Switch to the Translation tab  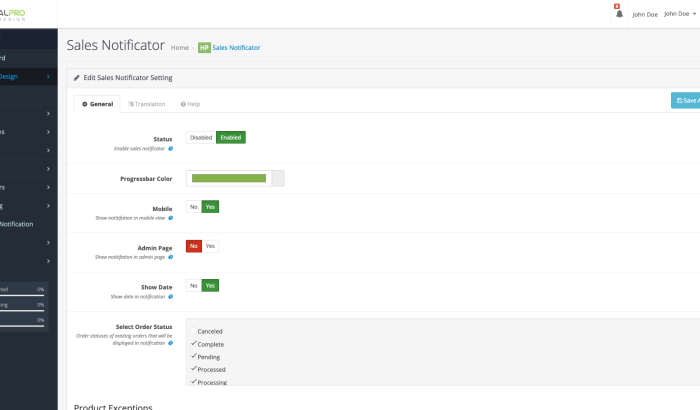tap(147, 104)
